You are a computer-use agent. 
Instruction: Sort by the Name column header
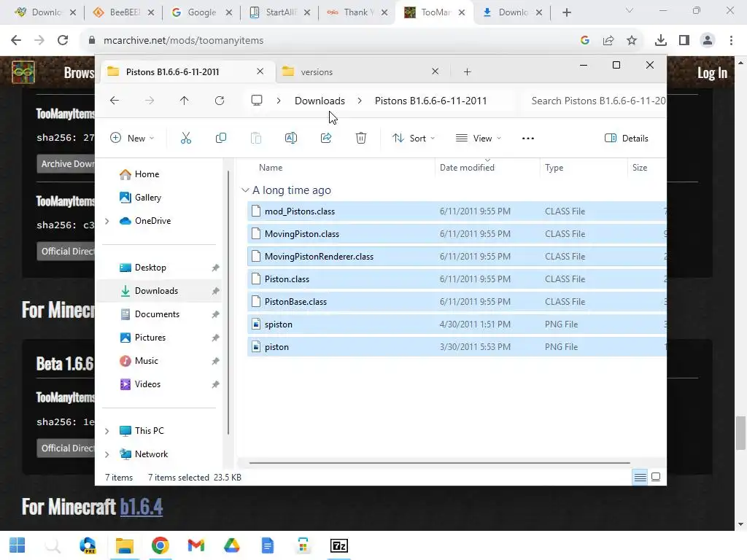click(270, 168)
